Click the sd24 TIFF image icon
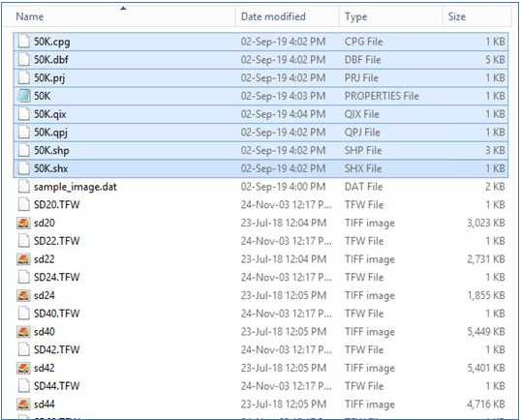This screenshot has height=420, width=521. tap(23, 295)
